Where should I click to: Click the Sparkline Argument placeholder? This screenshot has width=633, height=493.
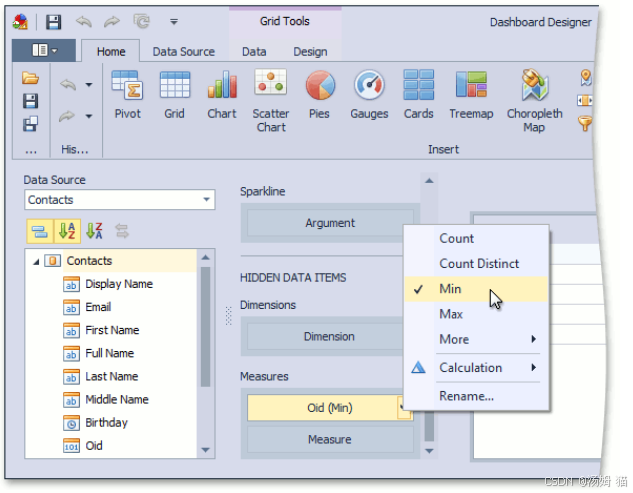[330, 222]
